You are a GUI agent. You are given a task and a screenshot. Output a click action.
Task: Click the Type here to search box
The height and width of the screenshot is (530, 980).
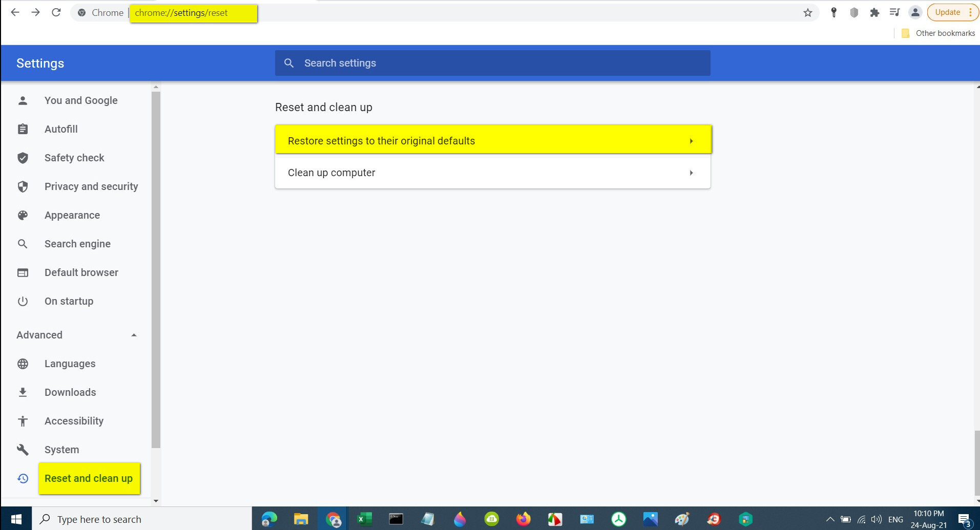[142, 519]
